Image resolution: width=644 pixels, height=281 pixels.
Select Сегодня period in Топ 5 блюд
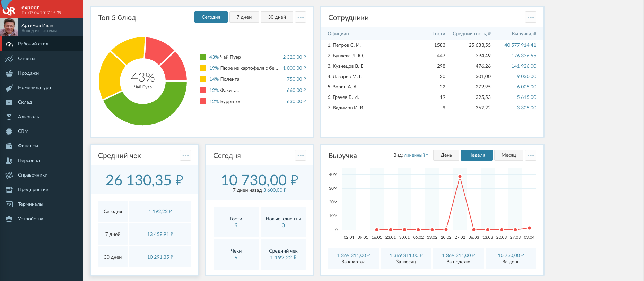pyautogui.click(x=211, y=17)
